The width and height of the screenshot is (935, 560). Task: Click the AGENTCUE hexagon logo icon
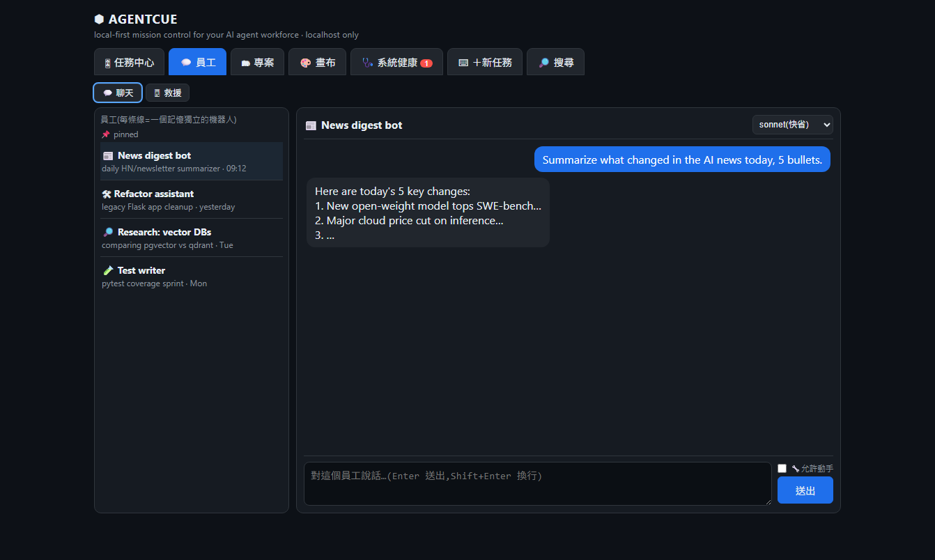tap(99, 20)
